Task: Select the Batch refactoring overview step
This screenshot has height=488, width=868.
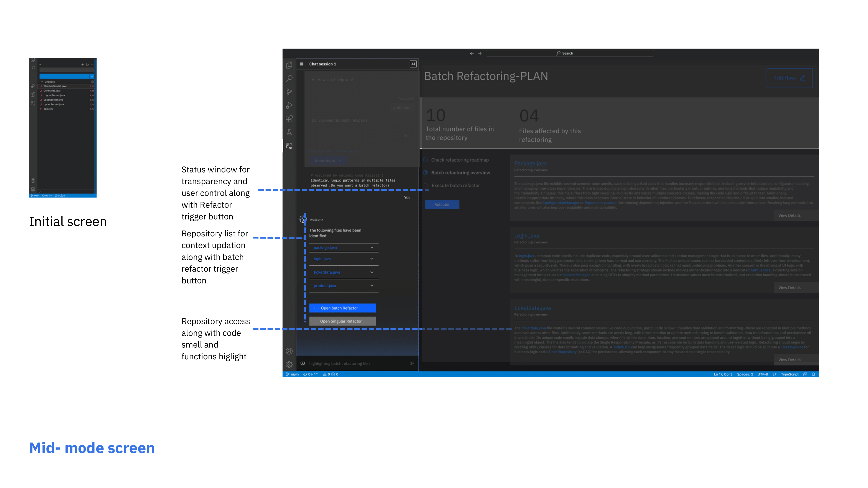Action: (457, 173)
